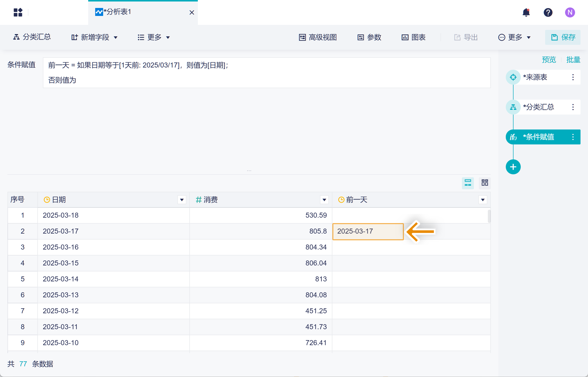This screenshot has height=377, width=588.
Task: Open the notifications bell
Action: point(526,12)
